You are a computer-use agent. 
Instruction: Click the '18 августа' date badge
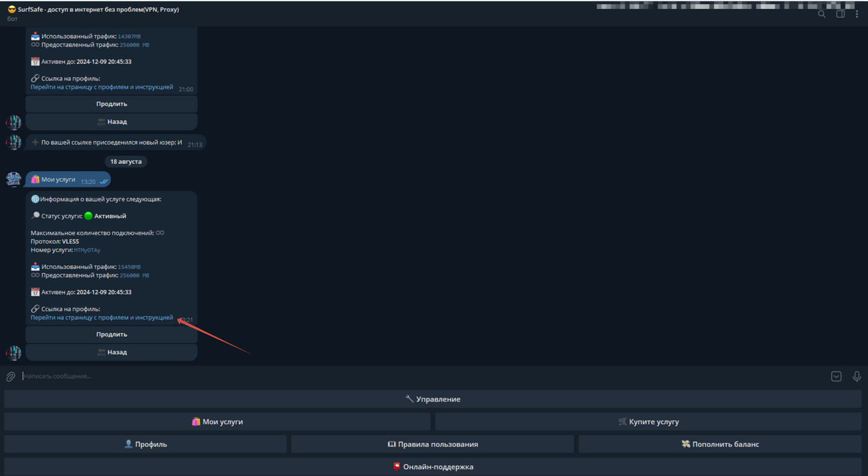[126, 161]
